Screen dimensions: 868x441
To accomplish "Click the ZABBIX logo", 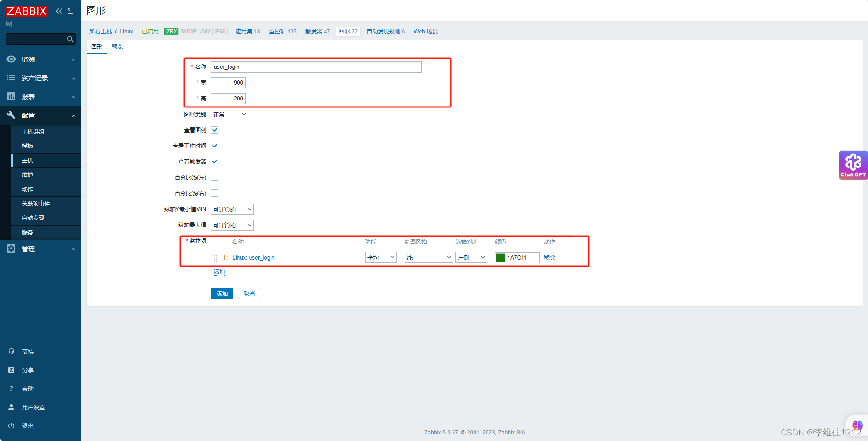I will click(27, 11).
